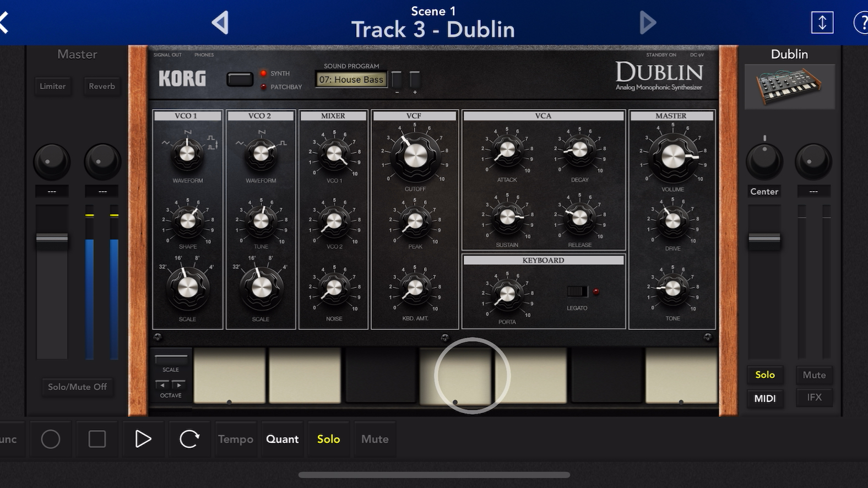Click the VCA DECAY knob

(579, 149)
